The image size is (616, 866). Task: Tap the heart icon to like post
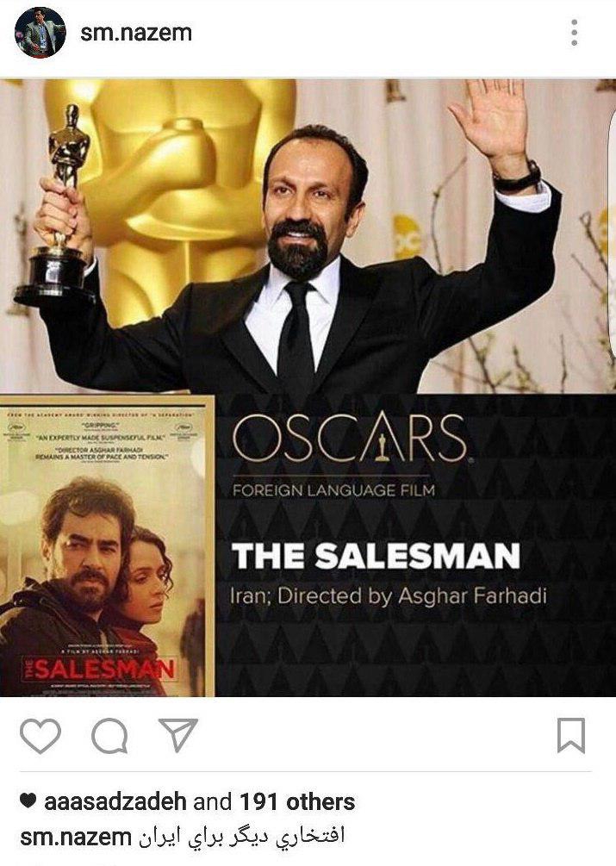click(x=40, y=736)
